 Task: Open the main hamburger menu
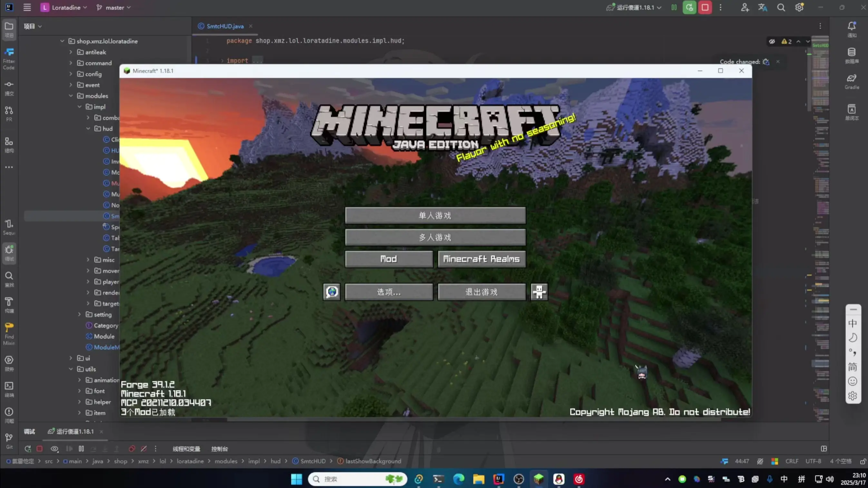tap(27, 7)
